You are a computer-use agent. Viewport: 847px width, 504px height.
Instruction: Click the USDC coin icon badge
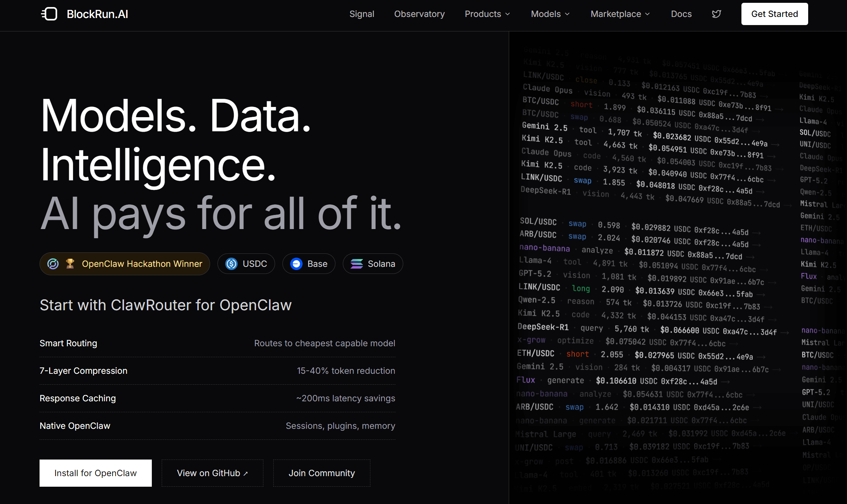pos(232,264)
